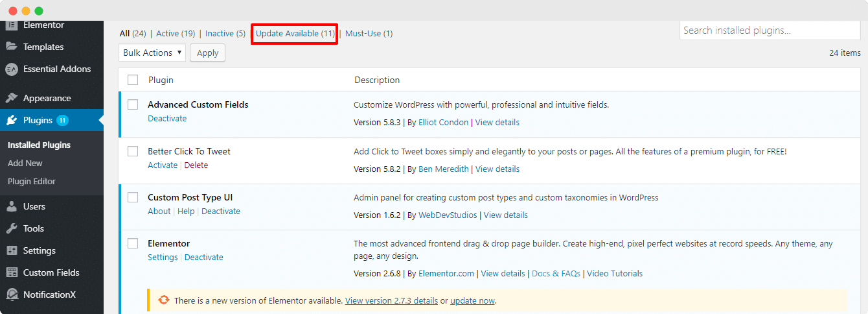
Task: Click the Custom Fields icon
Action: 11,272
